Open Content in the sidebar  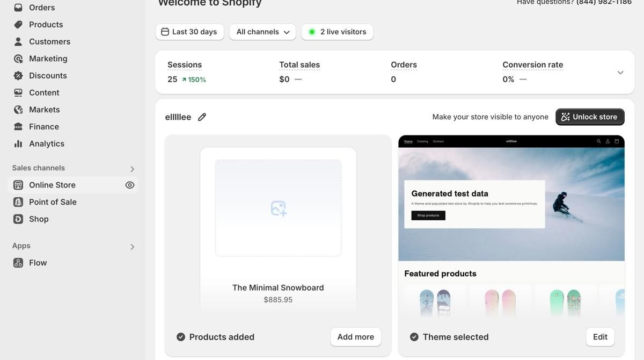click(73, 92)
